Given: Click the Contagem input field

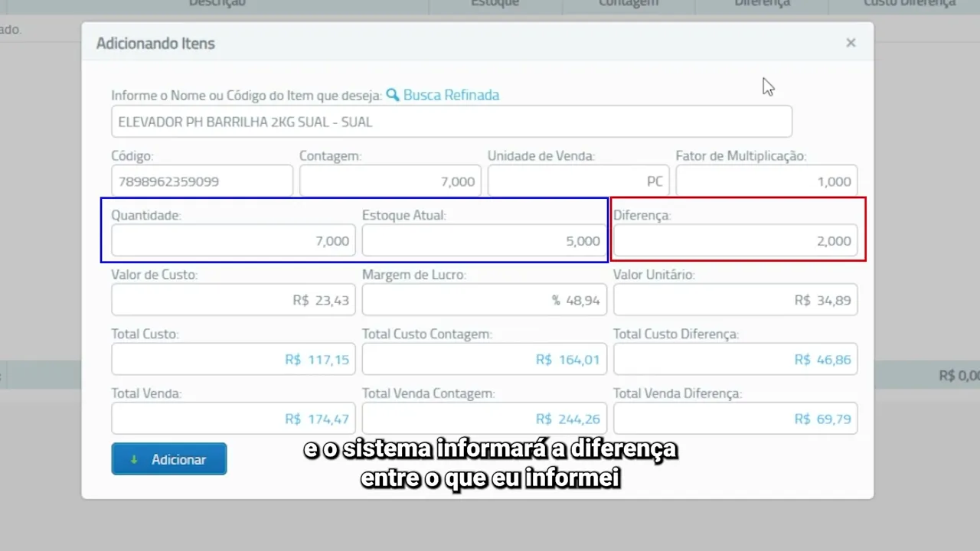Looking at the screenshot, I should [390, 181].
